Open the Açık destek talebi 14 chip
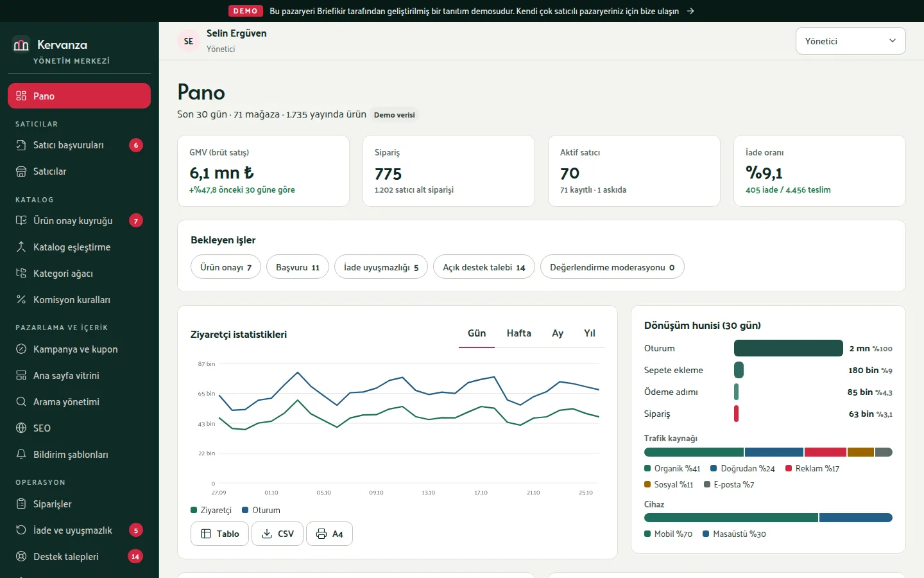This screenshot has height=578, width=924. (x=484, y=267)
